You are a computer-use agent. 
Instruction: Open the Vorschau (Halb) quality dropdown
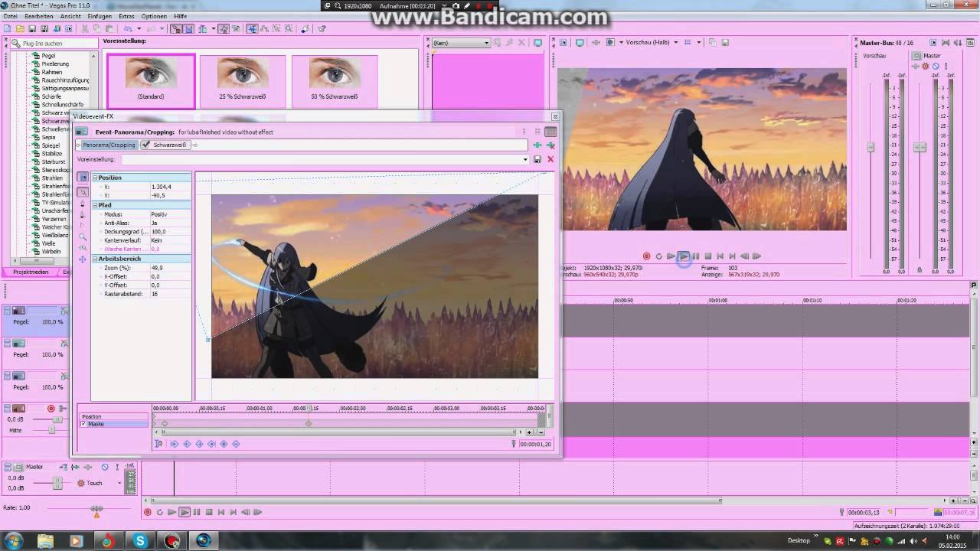pyautogui.click(x=676, y=43)
